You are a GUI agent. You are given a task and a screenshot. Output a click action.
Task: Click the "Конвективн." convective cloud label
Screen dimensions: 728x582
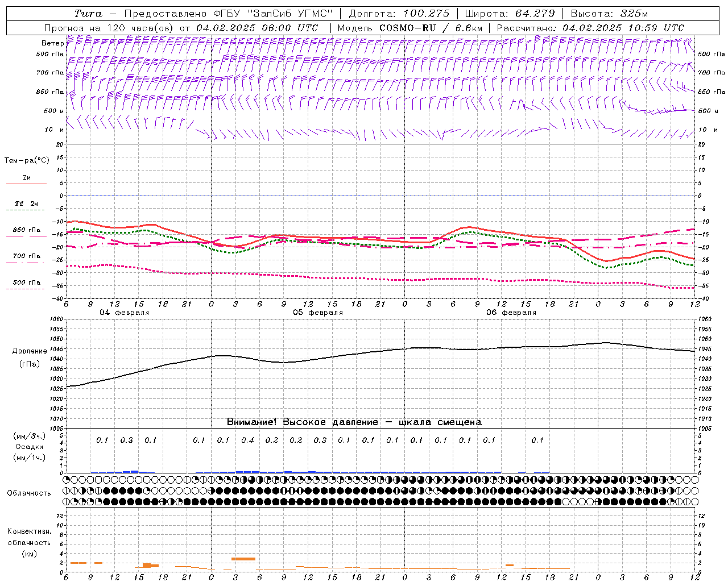click(x=29, y=531)
